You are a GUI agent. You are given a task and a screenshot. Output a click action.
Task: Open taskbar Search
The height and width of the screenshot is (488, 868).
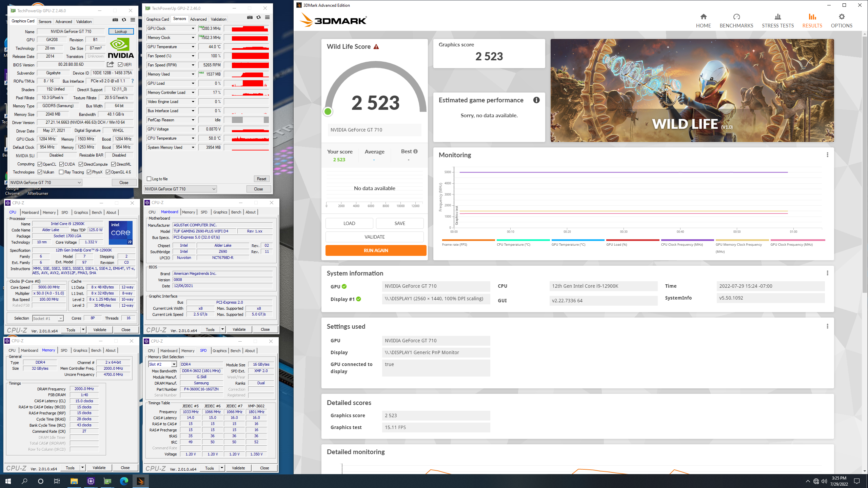pyautogui.click(x=24, y=481)
